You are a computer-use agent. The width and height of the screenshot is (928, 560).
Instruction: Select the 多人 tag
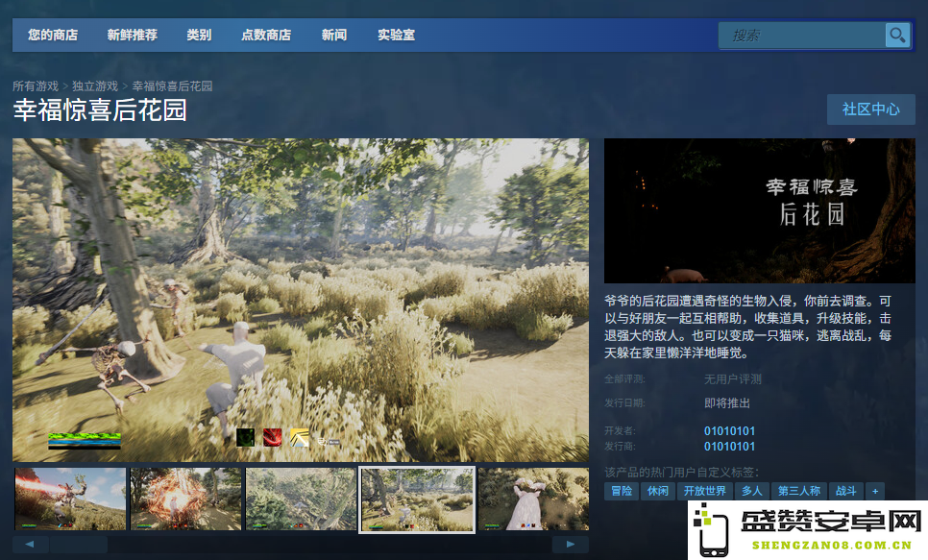pyautogui.click(x=752, y=491)
